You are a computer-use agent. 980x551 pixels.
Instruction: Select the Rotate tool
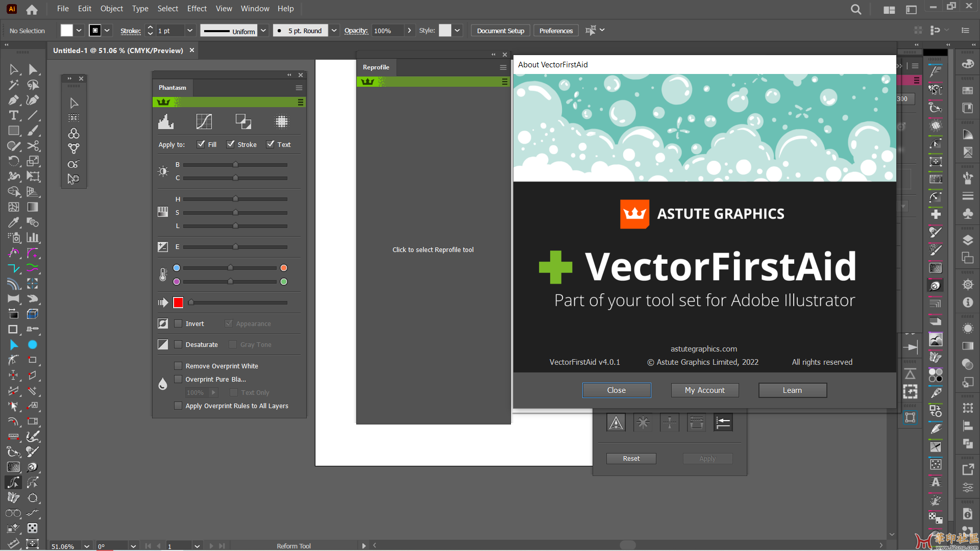point(14,161)
